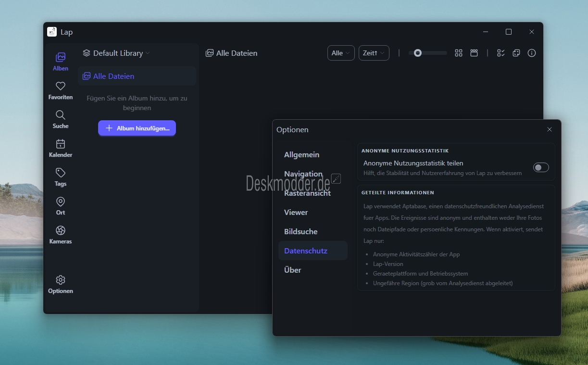
Task: Close the Optionen dialog
Action: [x=549, y=129]
